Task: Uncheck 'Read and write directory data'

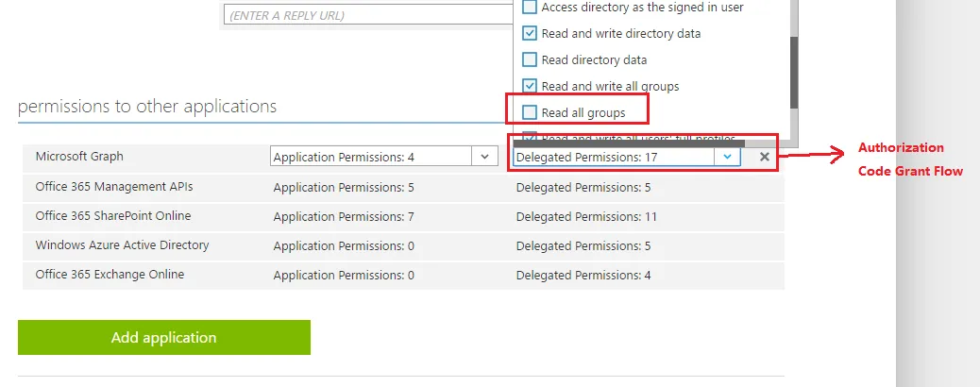Action: [530, 33]
